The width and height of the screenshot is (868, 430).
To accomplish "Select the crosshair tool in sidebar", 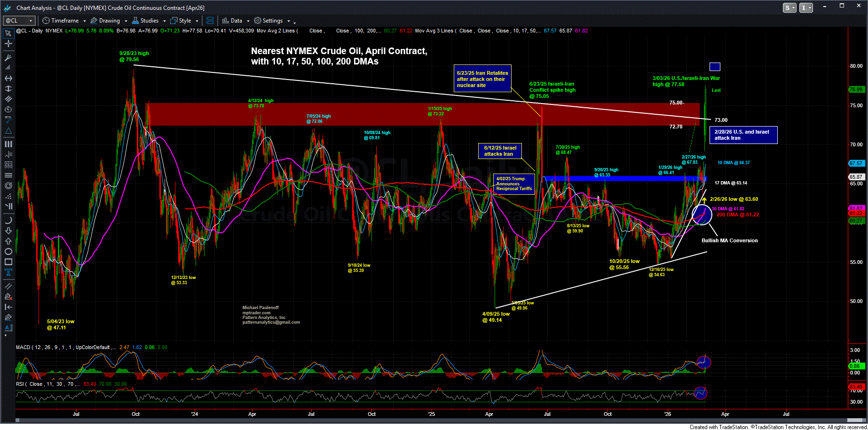I will (8, 44).
